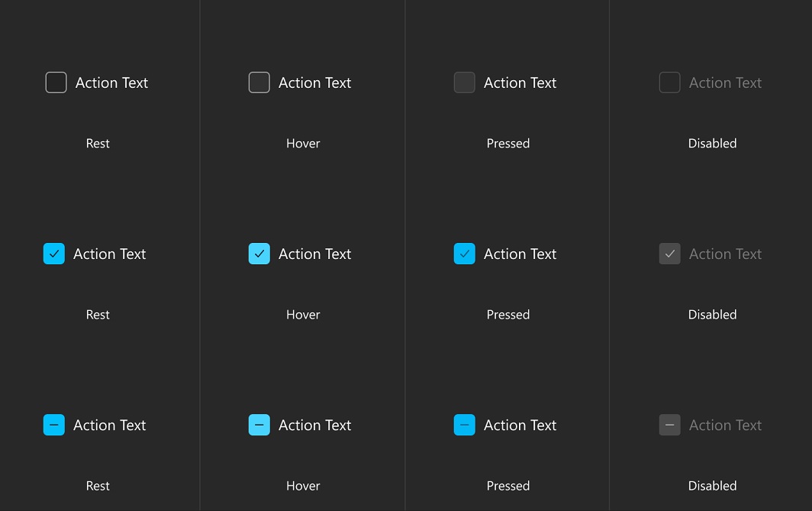Click the Pressed label under checked checkbox
This screenshot has width=812, height=511.
click(508, 315)
